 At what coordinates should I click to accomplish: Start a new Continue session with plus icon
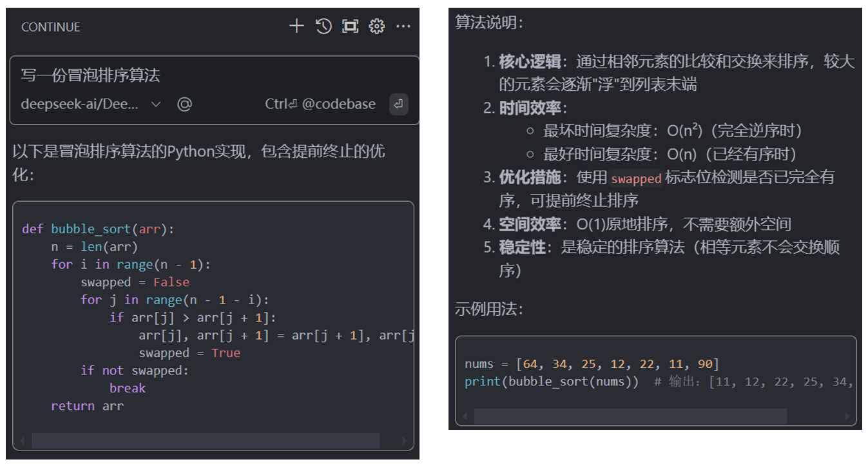point(296,26)
